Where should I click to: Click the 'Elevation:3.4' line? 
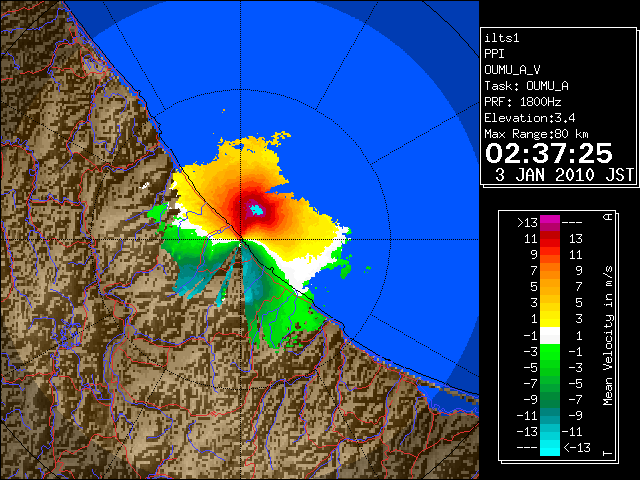click(x=529, y=118)
